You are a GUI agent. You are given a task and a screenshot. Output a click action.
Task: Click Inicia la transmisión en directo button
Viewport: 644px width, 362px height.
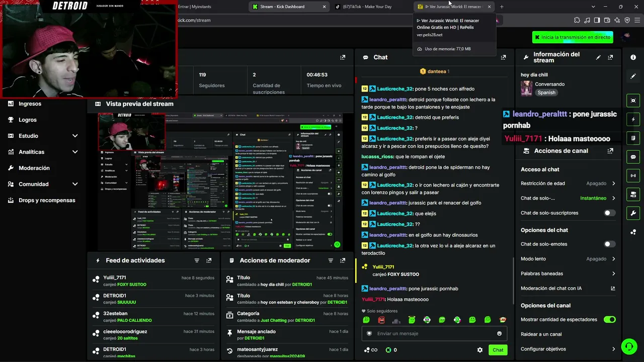pos(573,37)
